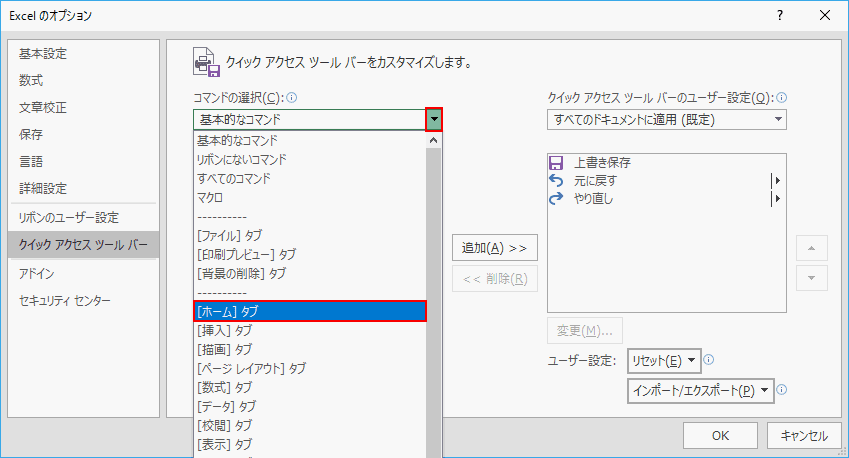Click the redo arrow icon beside やり直し
Image resolution: width=849 pixels, height=458 pixels.
pos(556,199)
